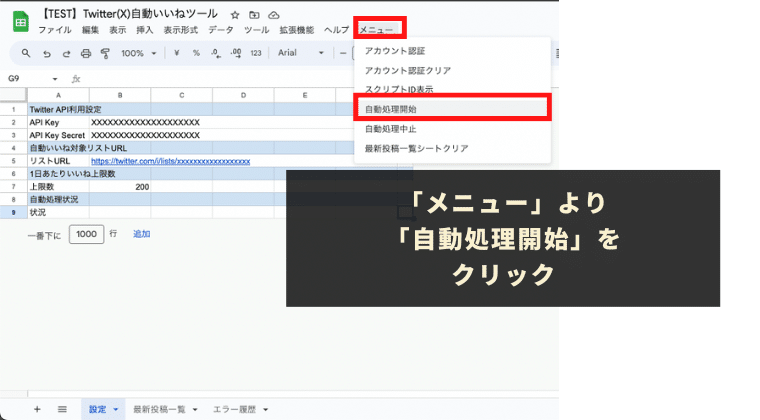This screenshot has width=760, height=420.
Task: Open the 最新投稿一覧 tab dropdown arrow
Action: (x=195, y=410)
